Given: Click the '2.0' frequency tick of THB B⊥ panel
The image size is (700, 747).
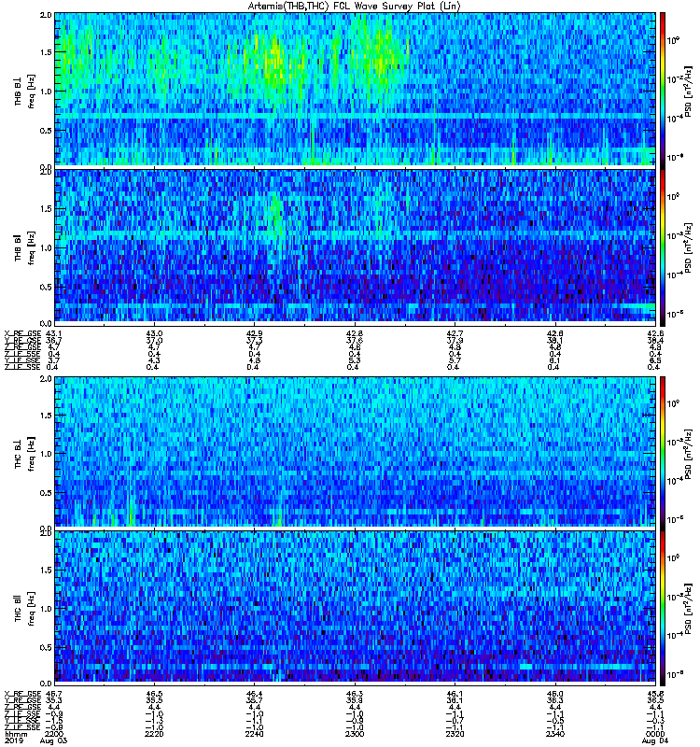Looking at the screenshot, I should tap(46, 15).
